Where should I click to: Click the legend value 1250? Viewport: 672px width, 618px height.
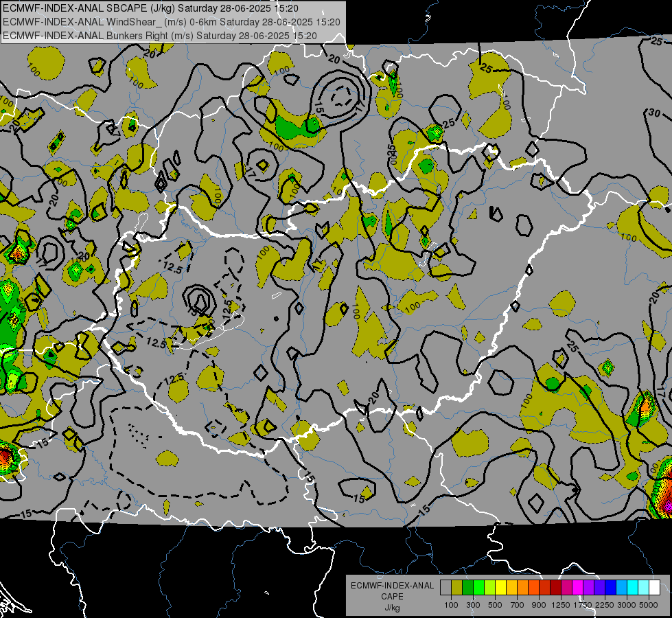(561, 605)
